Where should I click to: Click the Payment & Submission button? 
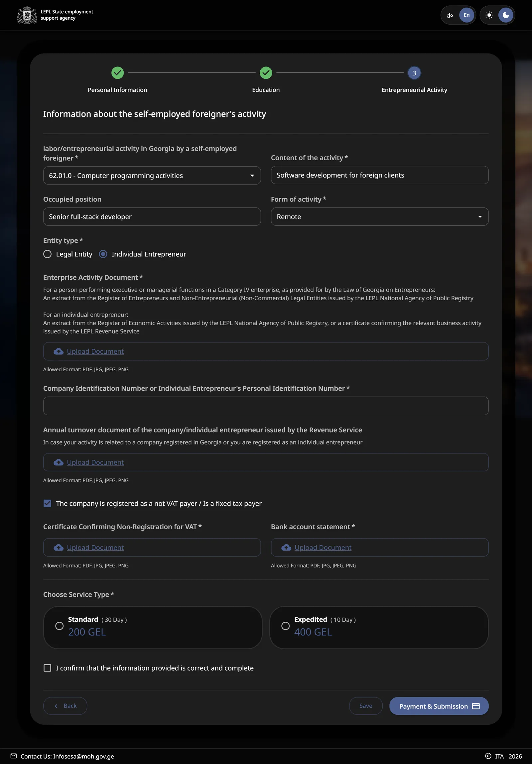(x=439, y=706)
